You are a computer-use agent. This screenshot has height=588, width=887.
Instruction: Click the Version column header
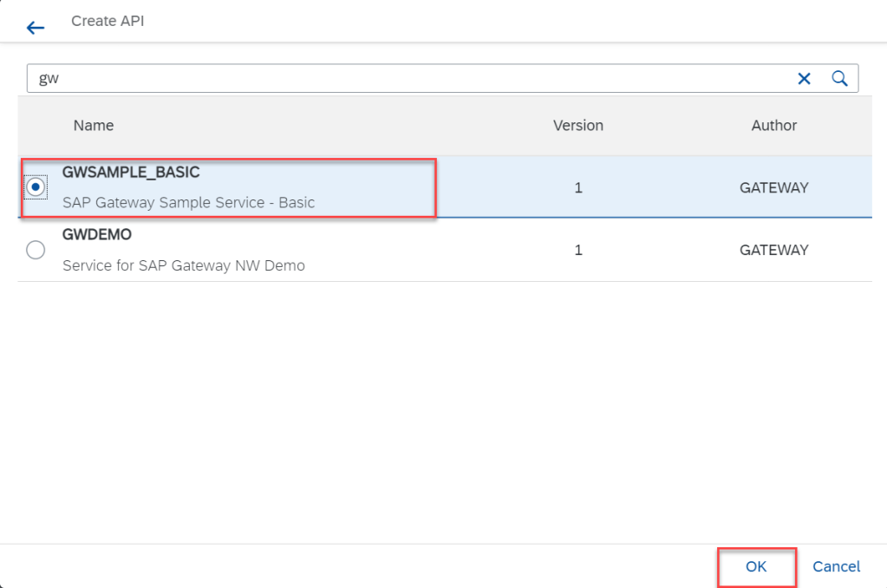(578, 126)
